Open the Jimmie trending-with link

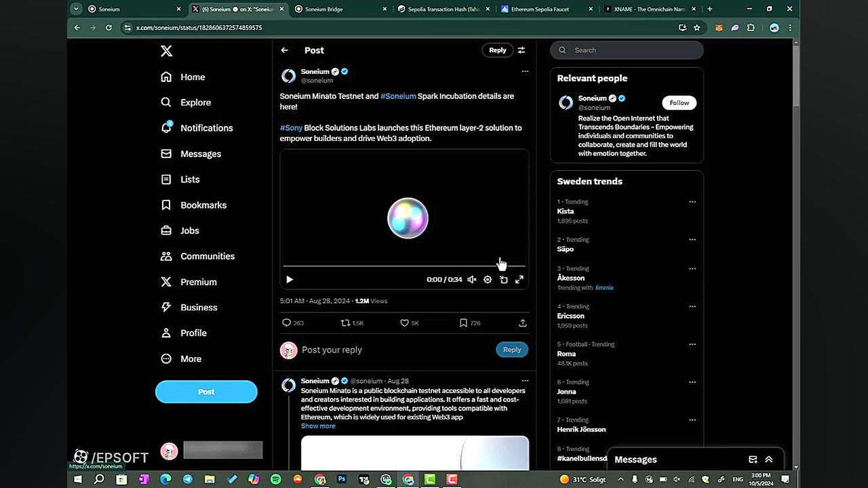click(604, 288)
